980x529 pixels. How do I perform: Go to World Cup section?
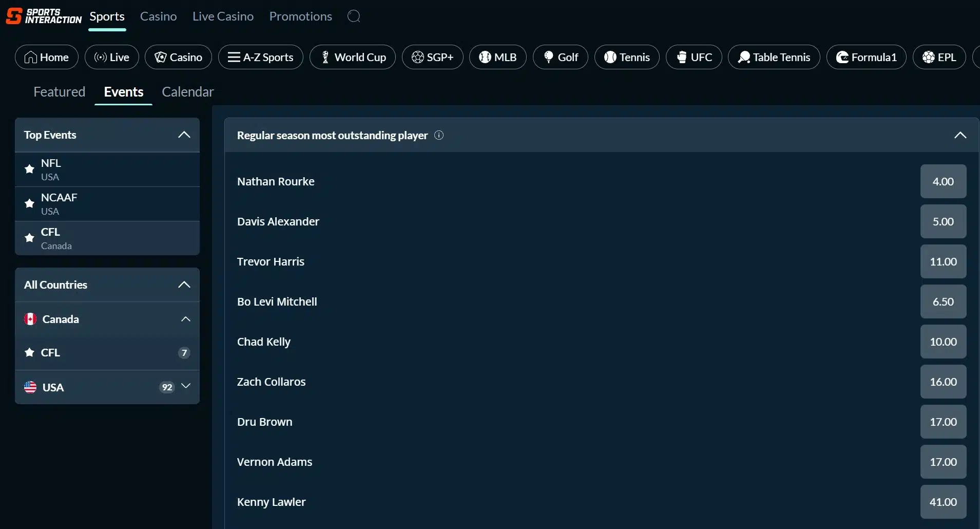coord(353,57)
